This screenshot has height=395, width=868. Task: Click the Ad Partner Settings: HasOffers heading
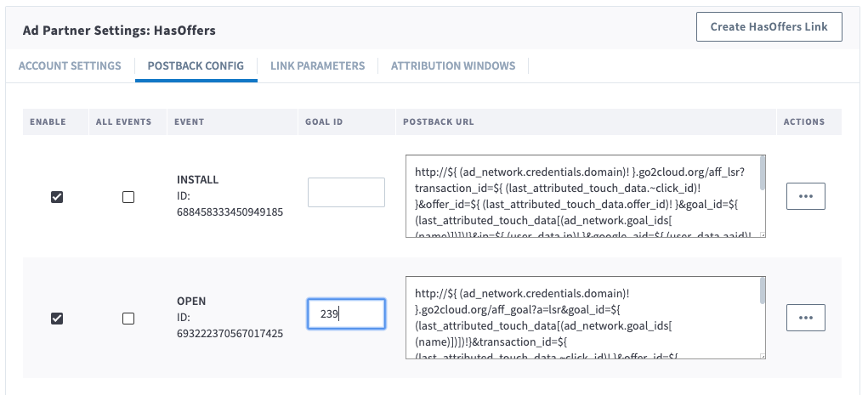[119, 31]
